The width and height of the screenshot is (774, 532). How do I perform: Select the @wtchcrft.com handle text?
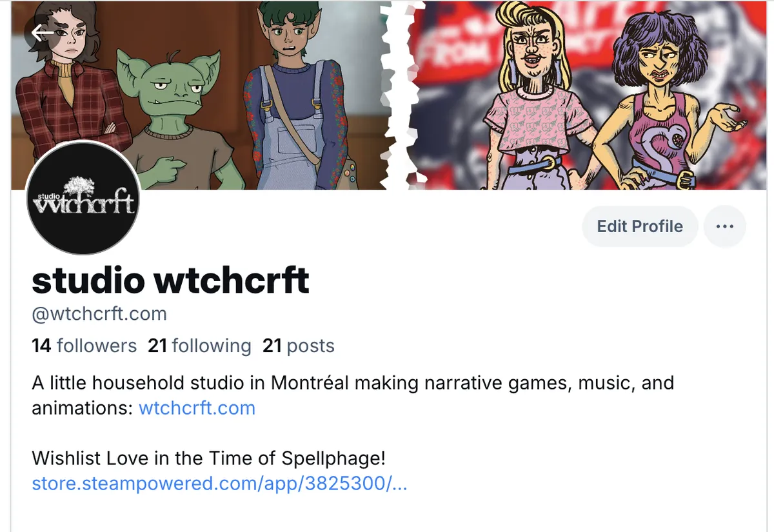(99, 314)
